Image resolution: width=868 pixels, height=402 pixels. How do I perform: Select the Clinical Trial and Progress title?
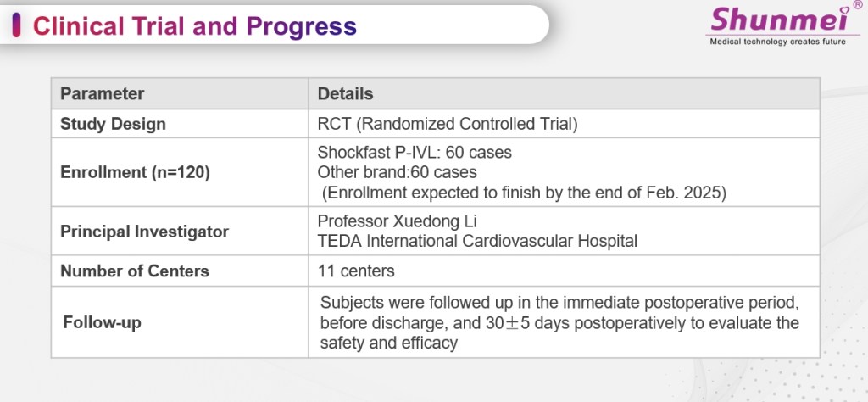pyautogui.click(x=194, y=26)
